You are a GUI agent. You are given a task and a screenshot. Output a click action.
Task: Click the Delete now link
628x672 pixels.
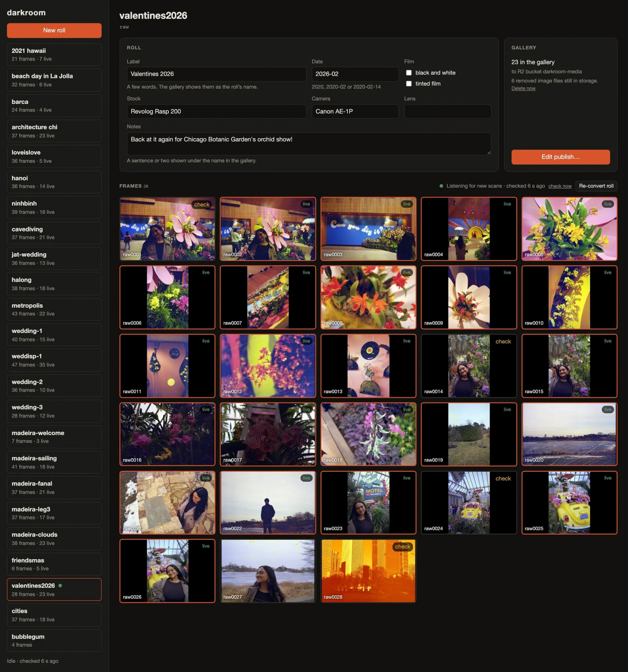click(x=523, y=88)
